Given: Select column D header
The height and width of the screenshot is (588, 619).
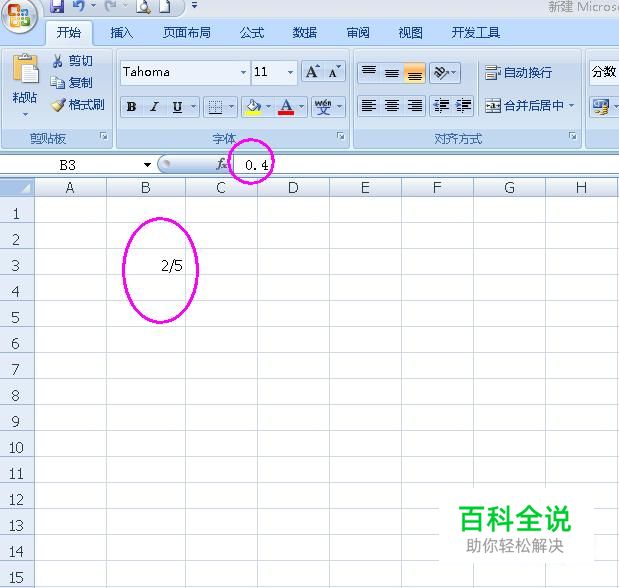Looking at the screenshot, I should pyautogui.click(x=293, y=188).
